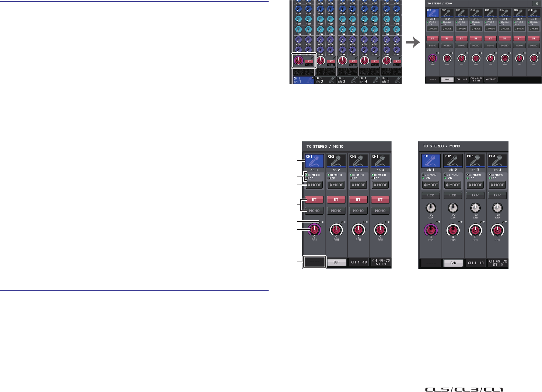542x392 pixels.
Task: Open CH 49-72 ST IN tab in ST/MONO-mode window
Action: click(x=381, y=262)
